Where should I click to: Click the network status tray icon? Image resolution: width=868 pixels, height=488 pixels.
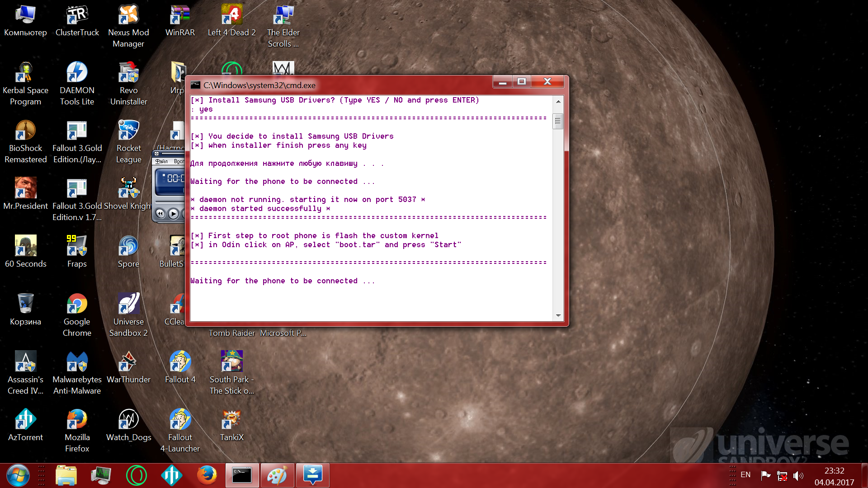[782, 475]
